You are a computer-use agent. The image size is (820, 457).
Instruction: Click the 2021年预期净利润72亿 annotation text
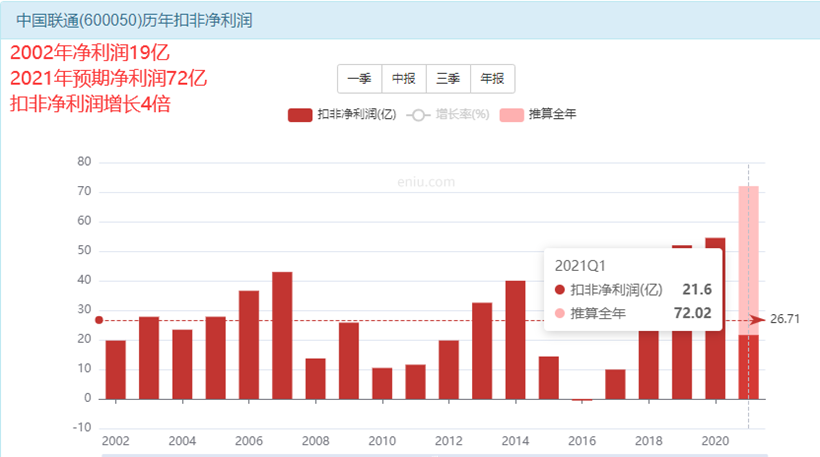pyautogui.click(x=108, y=78)
